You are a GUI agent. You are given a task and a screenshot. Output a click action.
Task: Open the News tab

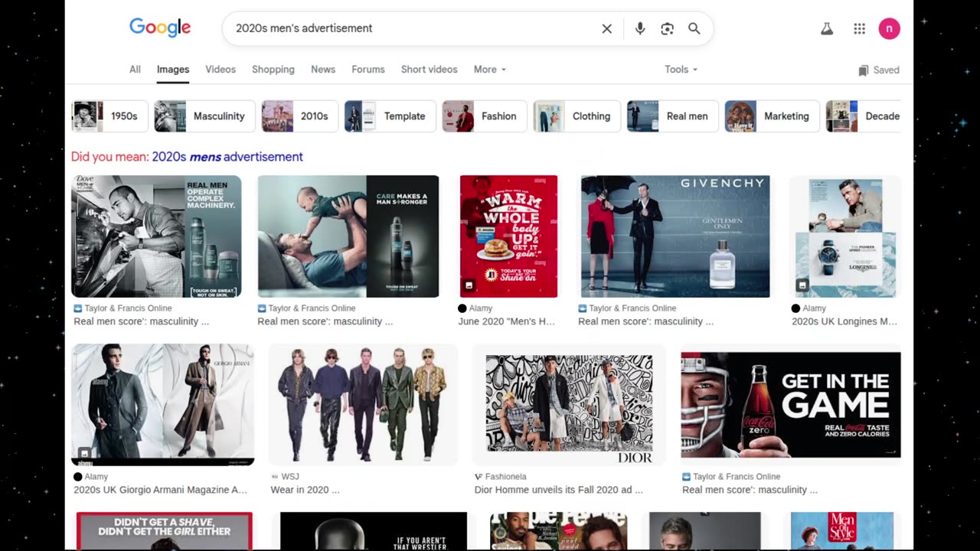[x=323, y=69]
